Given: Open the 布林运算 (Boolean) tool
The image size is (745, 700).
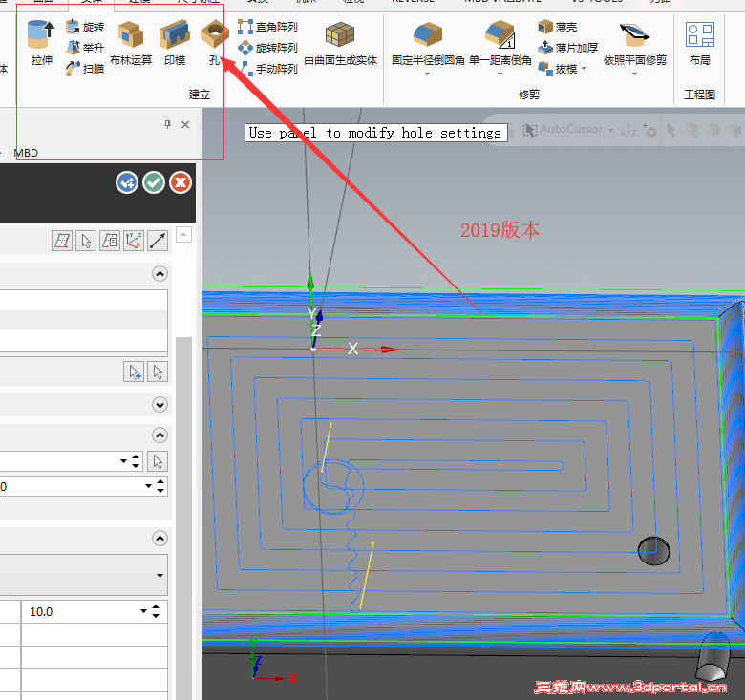Looking at the screenshot, I should (x=131, y=42).
